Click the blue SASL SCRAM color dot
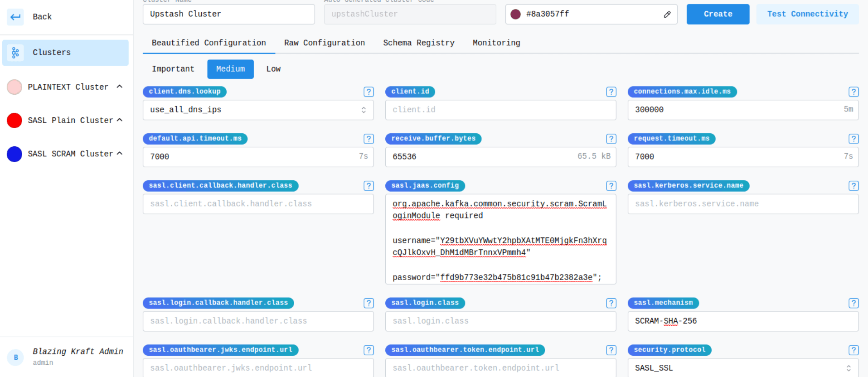Screen dimensions: 868x377 (x=15, y=154)
